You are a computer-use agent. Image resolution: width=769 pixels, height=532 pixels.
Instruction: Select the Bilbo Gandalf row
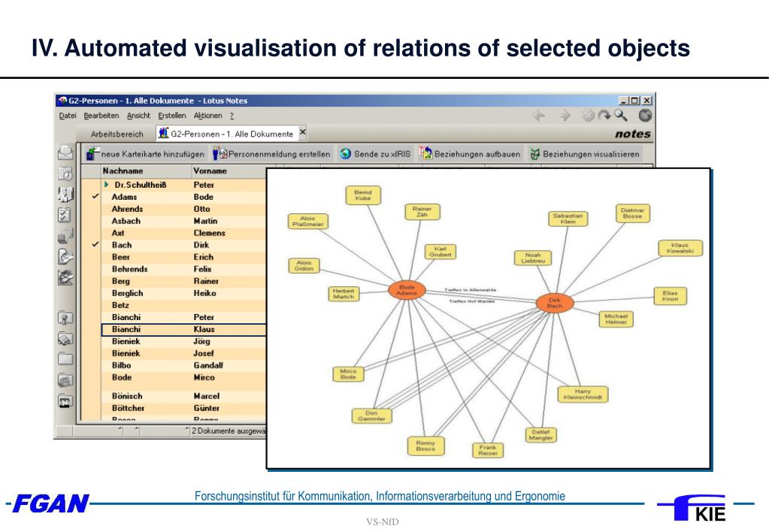coord(183,365)
